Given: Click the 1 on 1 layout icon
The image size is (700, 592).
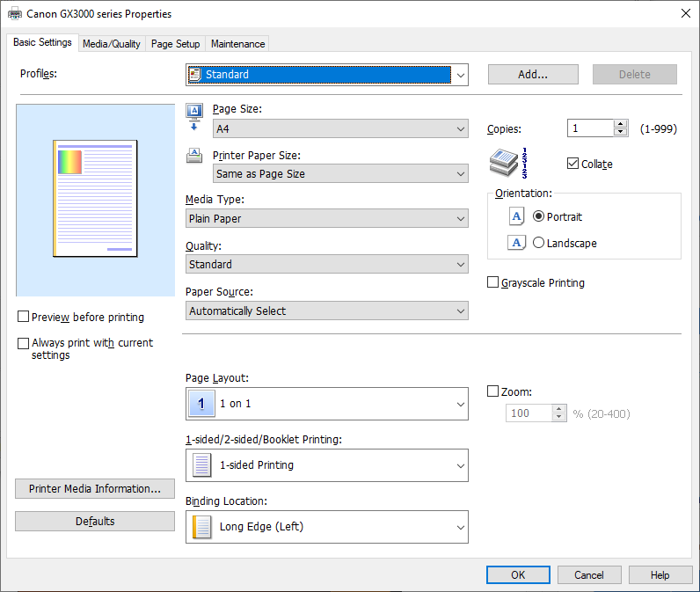Looking at the screenshot, I should click(x=201, y=404).
